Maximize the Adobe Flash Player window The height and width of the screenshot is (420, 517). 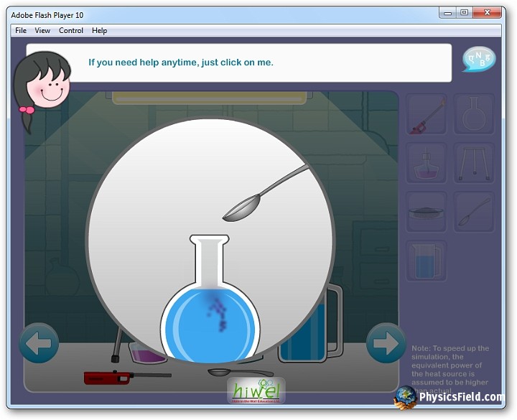465,12
